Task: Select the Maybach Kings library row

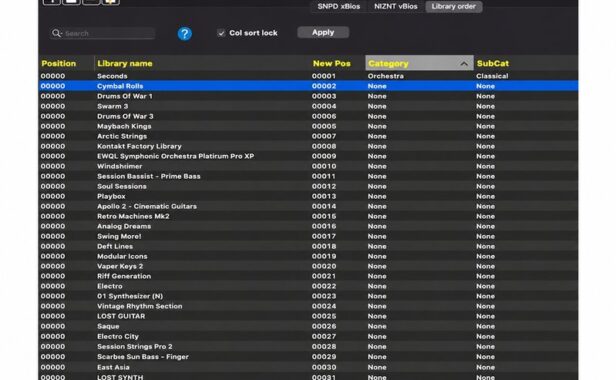Action: (308, 126)
